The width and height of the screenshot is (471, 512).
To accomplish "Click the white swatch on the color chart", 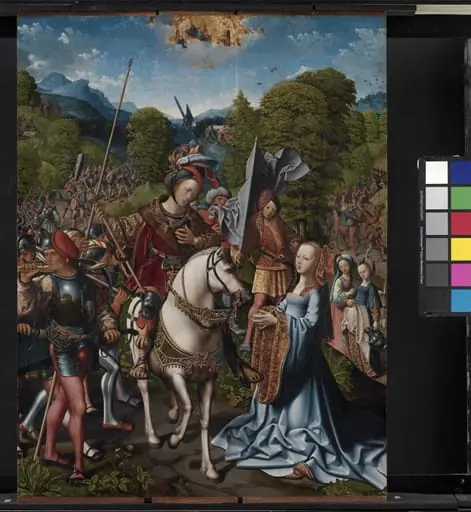I will coord(436,172).
